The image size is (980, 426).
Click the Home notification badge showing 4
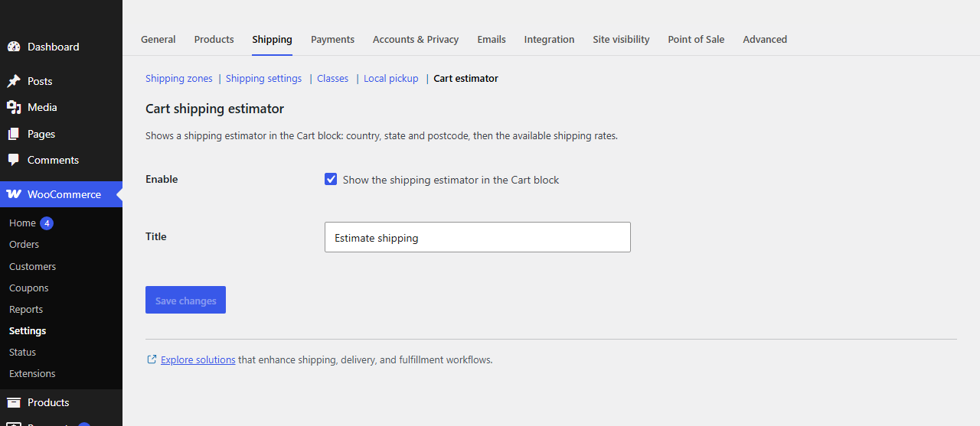click(x=47, y=223)
